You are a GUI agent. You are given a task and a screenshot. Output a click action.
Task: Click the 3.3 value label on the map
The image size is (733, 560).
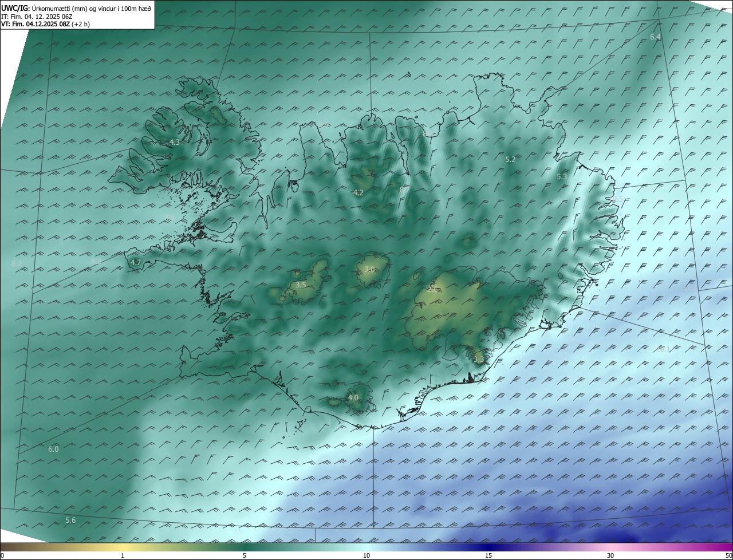tap(479, 360)
